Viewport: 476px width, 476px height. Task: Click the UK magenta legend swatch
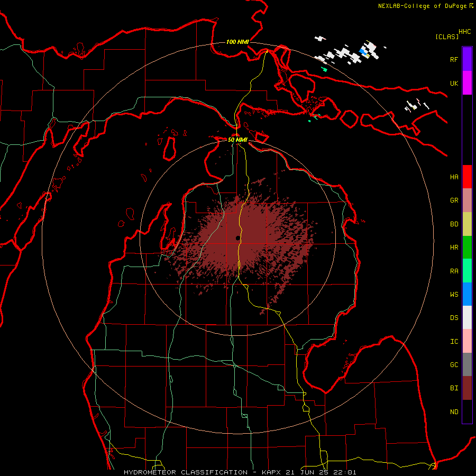click(467, 83)
